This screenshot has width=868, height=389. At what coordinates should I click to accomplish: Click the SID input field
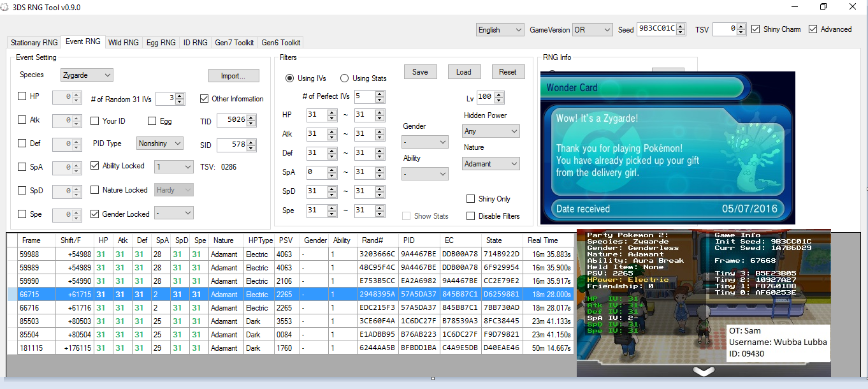click(232, 145)
